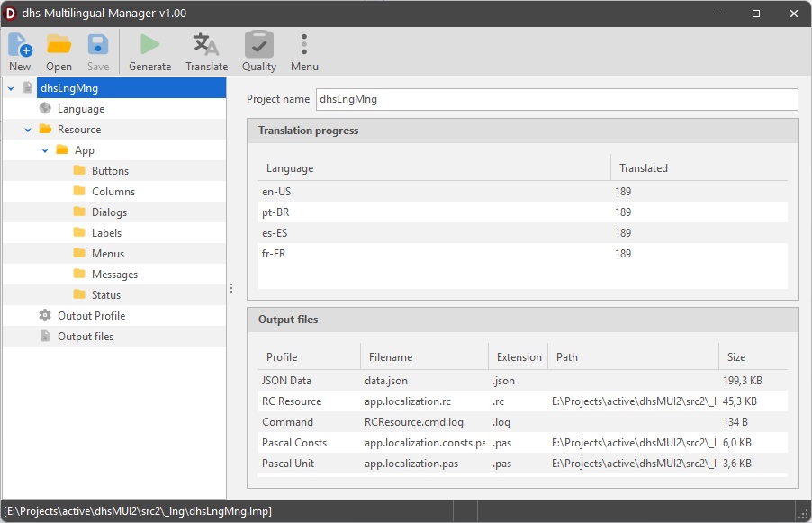Click the Translated column header

coord(643,167)
